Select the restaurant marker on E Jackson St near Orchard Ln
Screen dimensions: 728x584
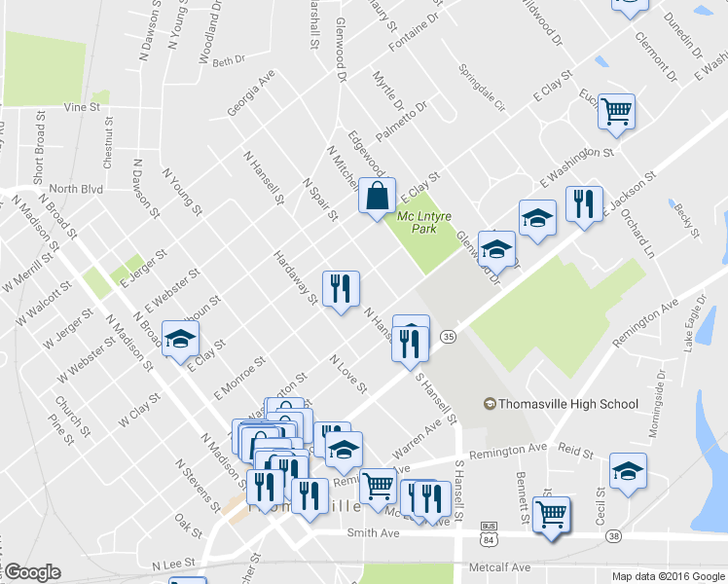tap(585, 207)
